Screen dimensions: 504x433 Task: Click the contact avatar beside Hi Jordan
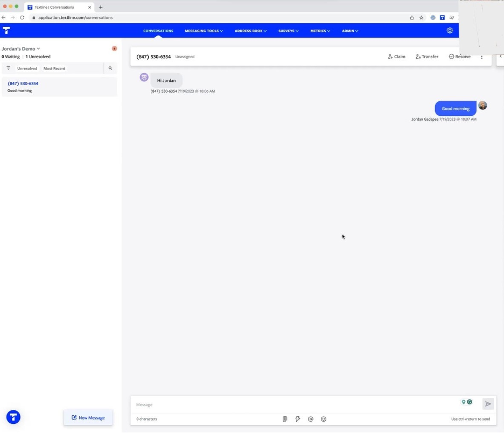pyautogui.click(x=144, y=77)
